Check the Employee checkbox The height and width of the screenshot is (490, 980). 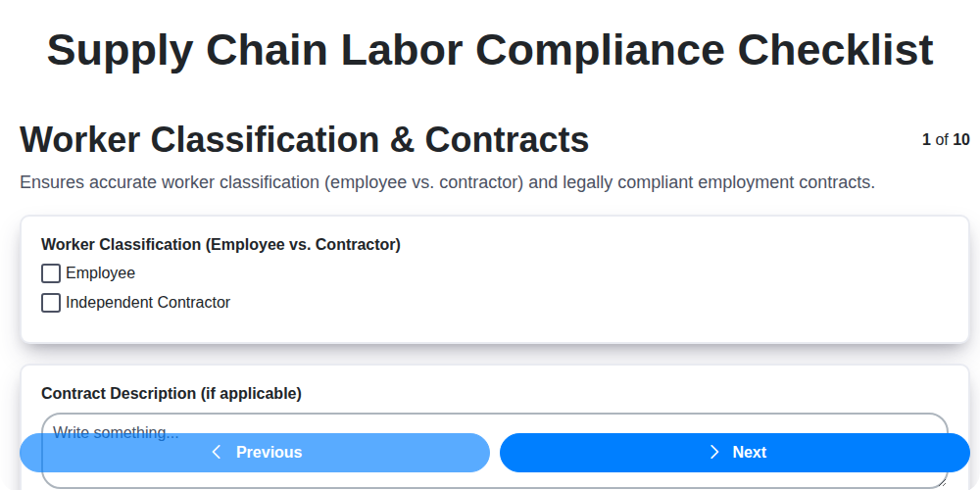click(x=51, y=273)
